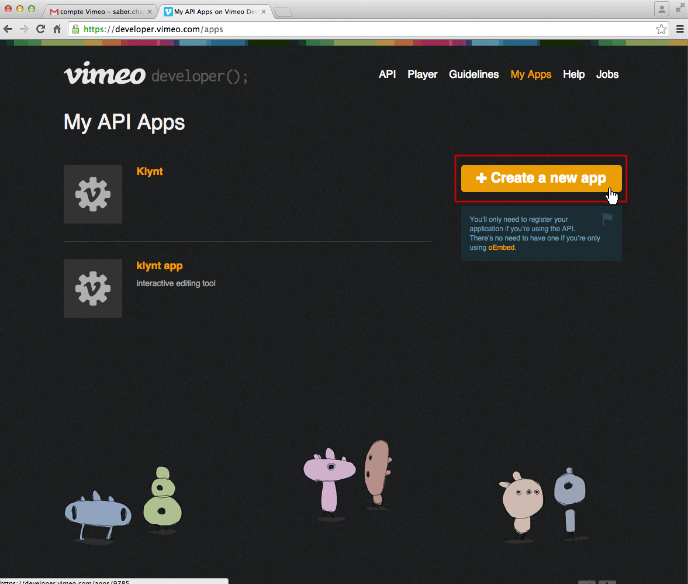Open the My Apps navigation link

(530, 74)
